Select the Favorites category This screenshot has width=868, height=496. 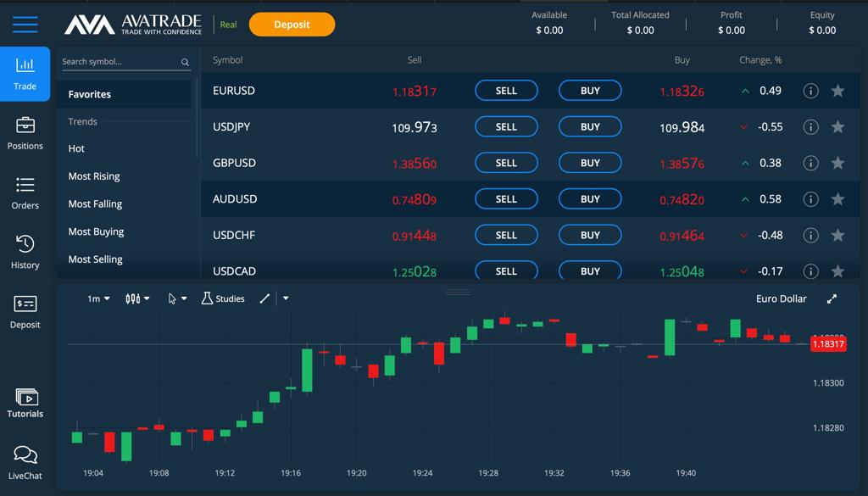coord(124,94)
